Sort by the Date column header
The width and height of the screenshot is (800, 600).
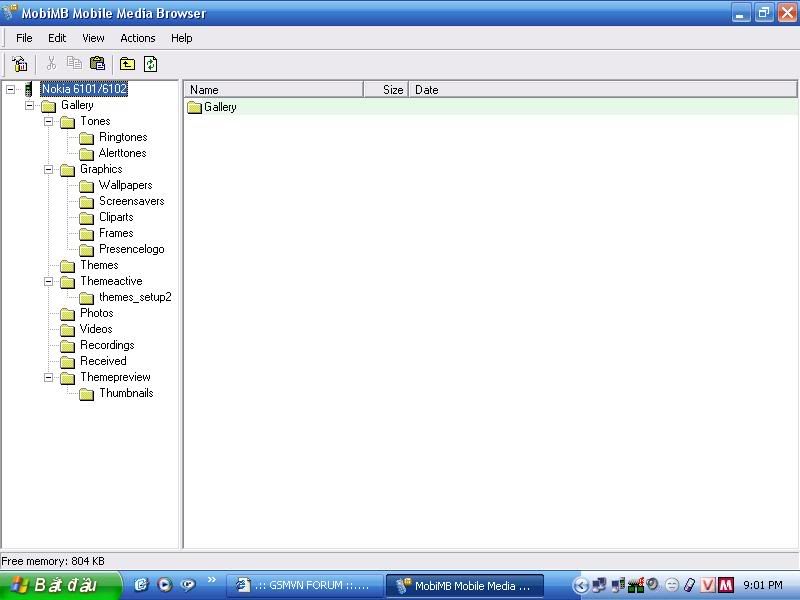tap(603, 90)
